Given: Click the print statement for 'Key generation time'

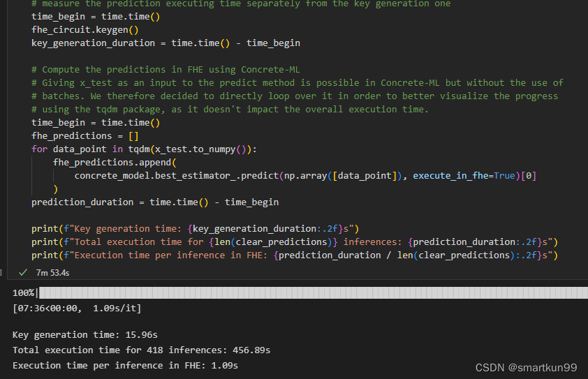Looking at the screenshot, I should point(196,229).
